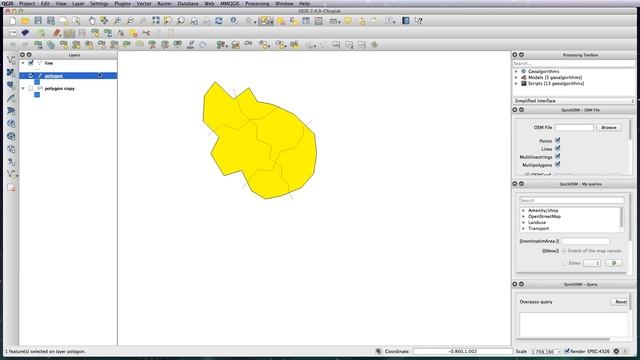Click the coordinate toggle icon in status bar
Screen dimensions: 640x360
point(378,351)
